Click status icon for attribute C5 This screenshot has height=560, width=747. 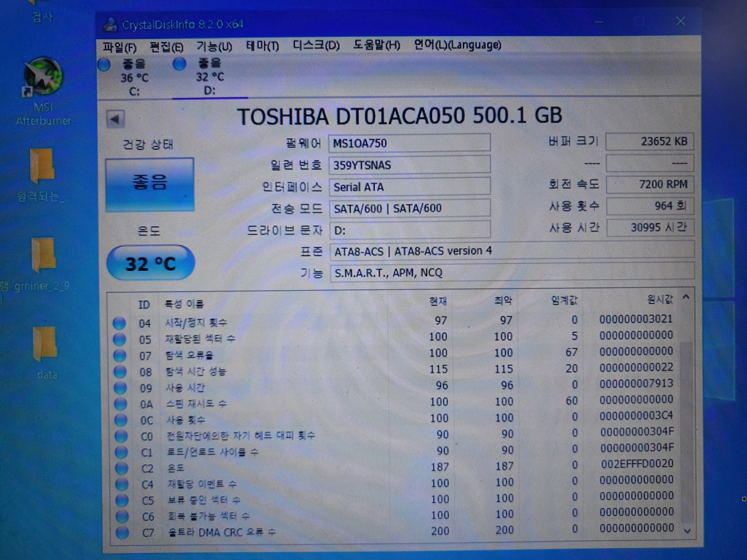(x=122, y=500)
